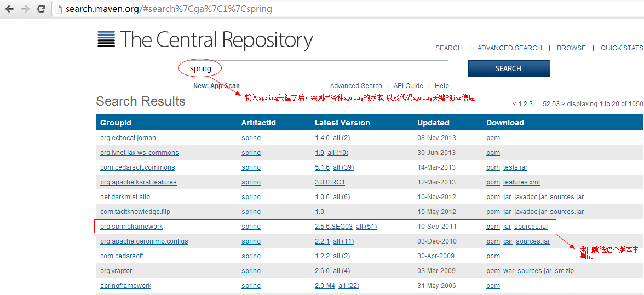Click the next page > link
The image size is (644, 295).
[563, 104]
